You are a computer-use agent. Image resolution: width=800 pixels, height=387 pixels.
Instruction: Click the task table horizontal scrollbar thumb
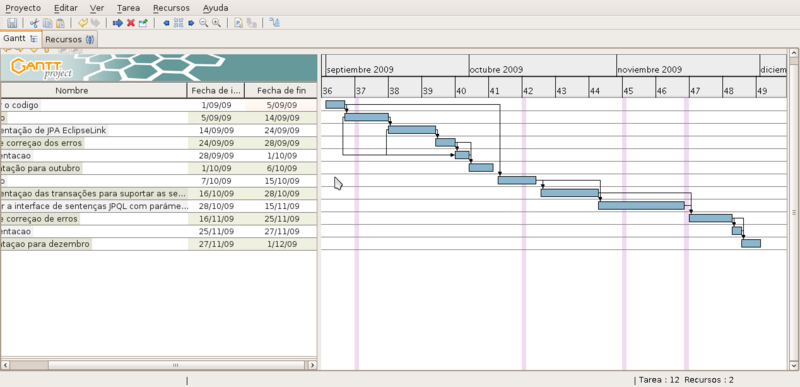176,365
